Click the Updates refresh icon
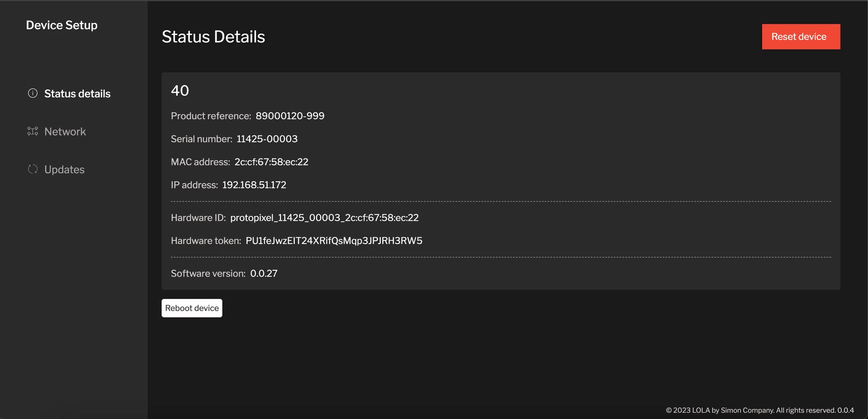 (x=33, y=169)
